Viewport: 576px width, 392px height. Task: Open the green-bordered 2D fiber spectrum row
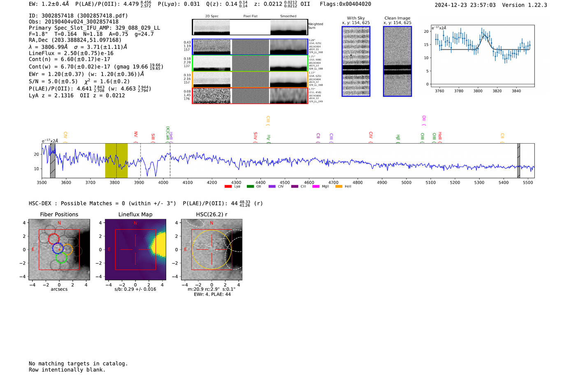click(x=250, y=63)
